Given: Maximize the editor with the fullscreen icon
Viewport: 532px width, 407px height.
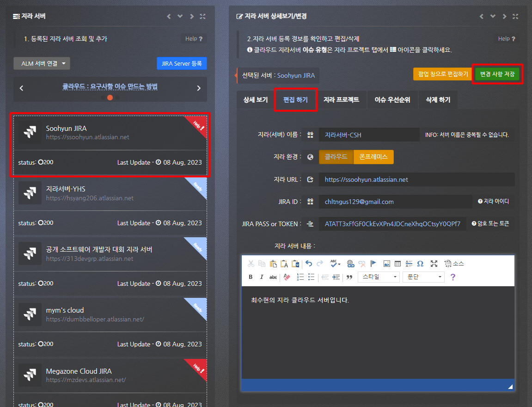Looking at the screenshot, I should 434,264.
